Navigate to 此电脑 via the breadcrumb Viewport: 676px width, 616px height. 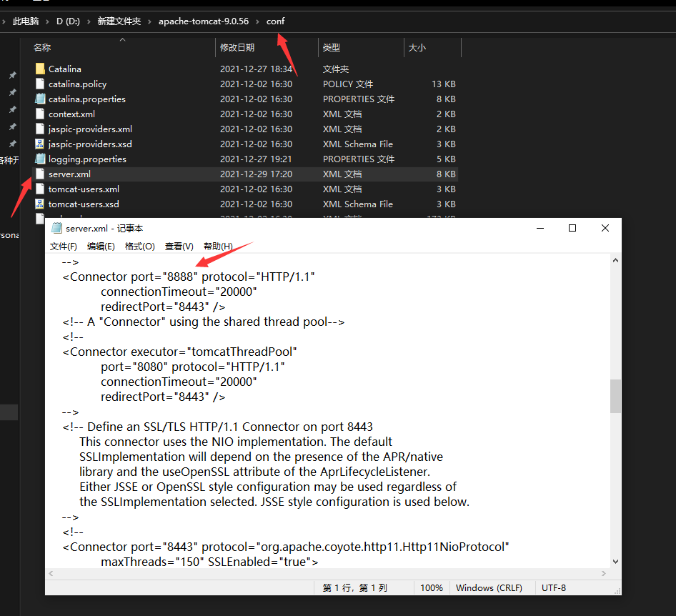tap(26, 21)
